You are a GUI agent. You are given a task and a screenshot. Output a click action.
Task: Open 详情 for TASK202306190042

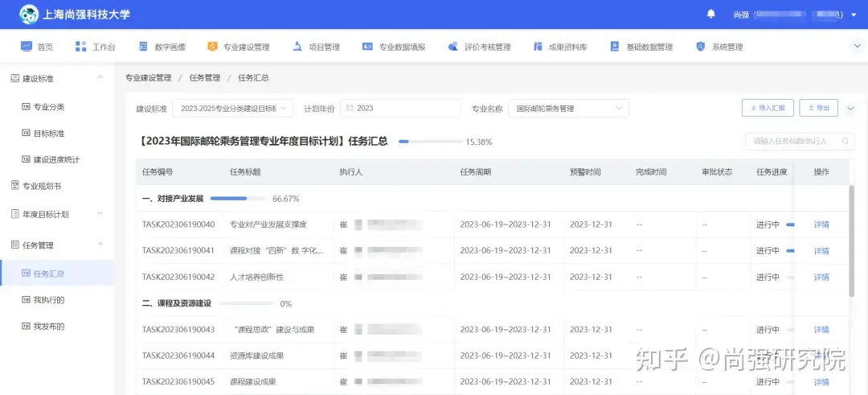point(821,277)
